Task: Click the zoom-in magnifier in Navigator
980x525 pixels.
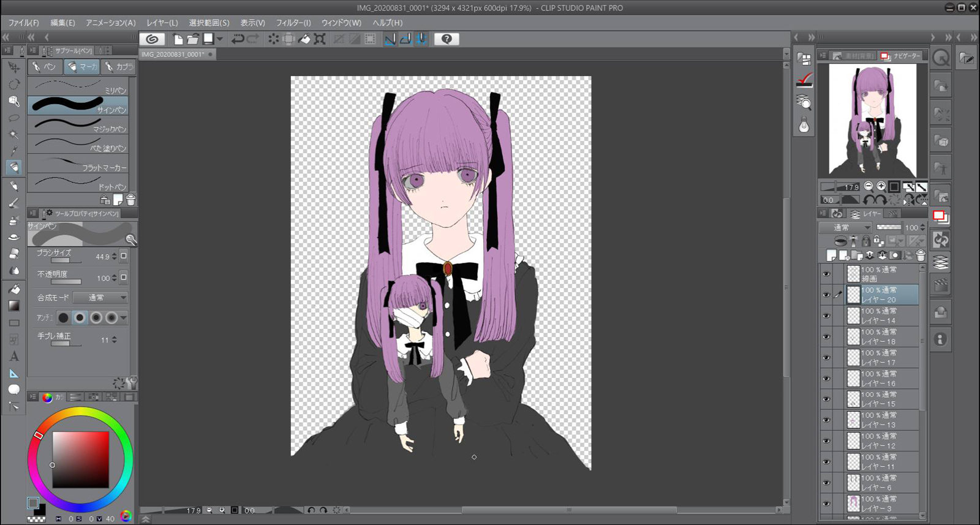Action: coord(881,186)
